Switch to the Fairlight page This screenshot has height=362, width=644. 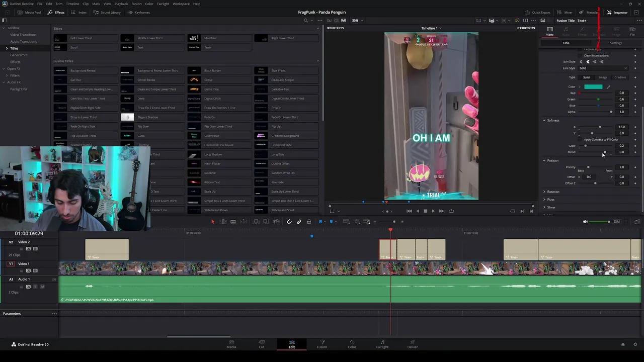(382, 344)
